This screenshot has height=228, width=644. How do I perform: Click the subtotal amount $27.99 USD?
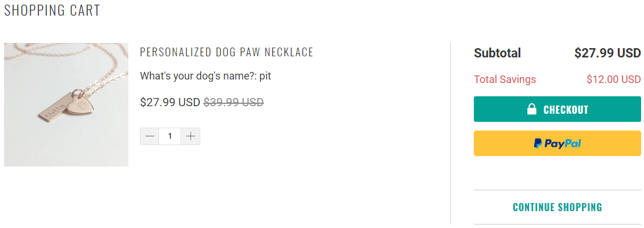tap(607, 53)
